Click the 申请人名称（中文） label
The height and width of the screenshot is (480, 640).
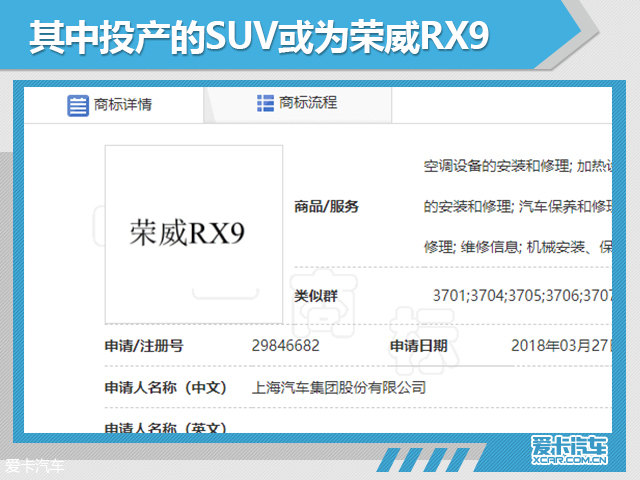pyautogui.click(x=166, y=387)
